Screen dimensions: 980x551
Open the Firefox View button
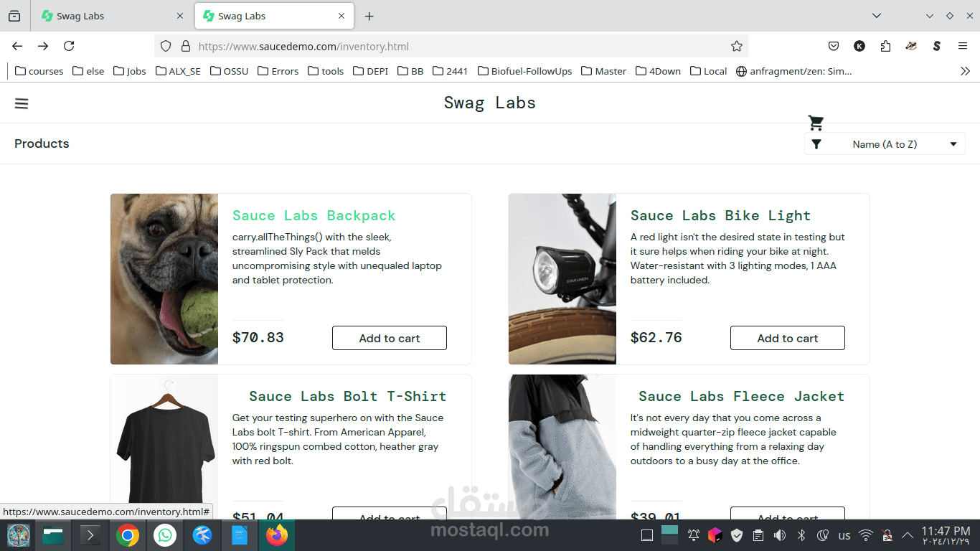tap(14, 16)
